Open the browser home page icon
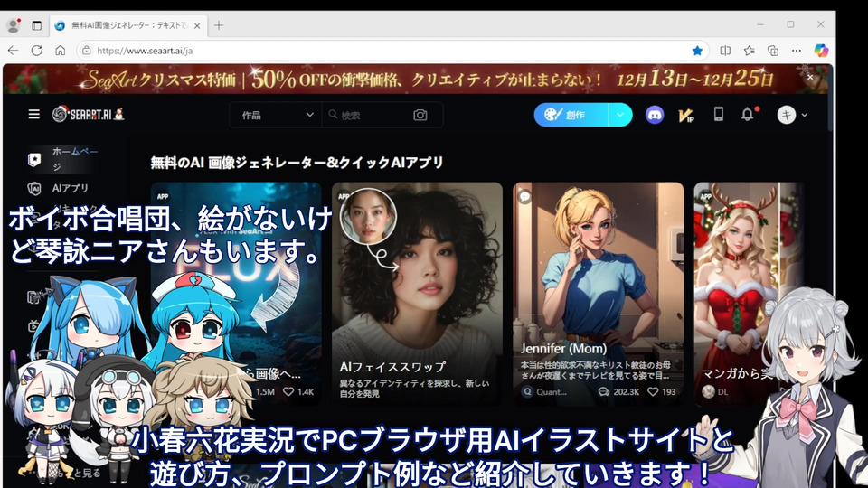The height and width of the screenshot is (488, 868). [61, 51]
